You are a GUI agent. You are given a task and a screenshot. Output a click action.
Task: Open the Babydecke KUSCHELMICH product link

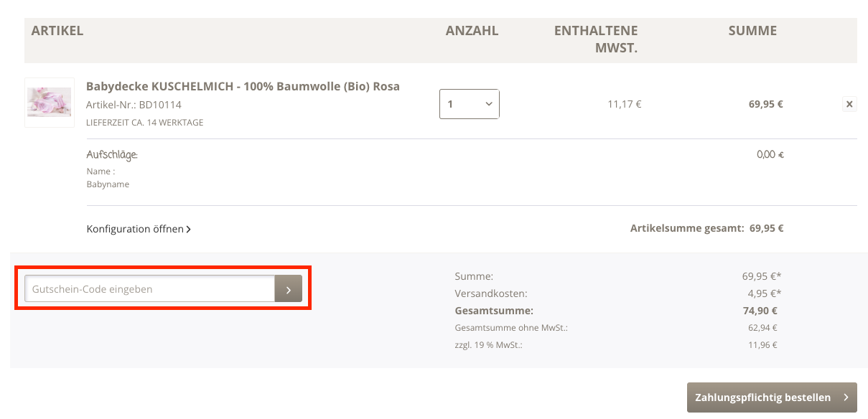(x=243, y=86)
